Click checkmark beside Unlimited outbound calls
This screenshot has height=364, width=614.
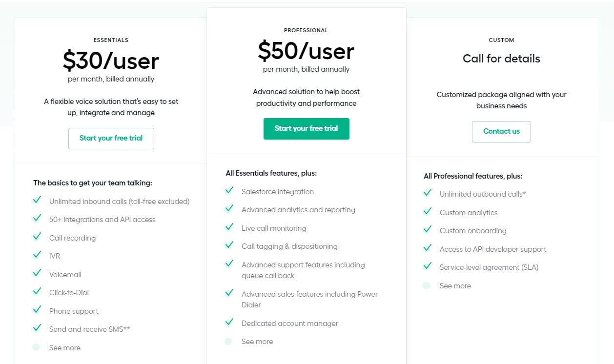[x=427, y=193]
